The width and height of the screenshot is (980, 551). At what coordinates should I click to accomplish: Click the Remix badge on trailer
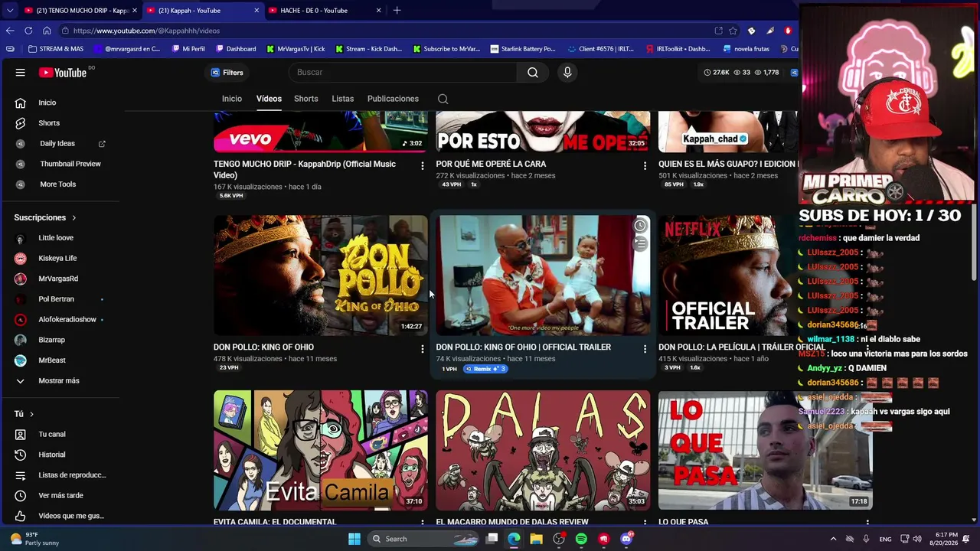[485, 369]
